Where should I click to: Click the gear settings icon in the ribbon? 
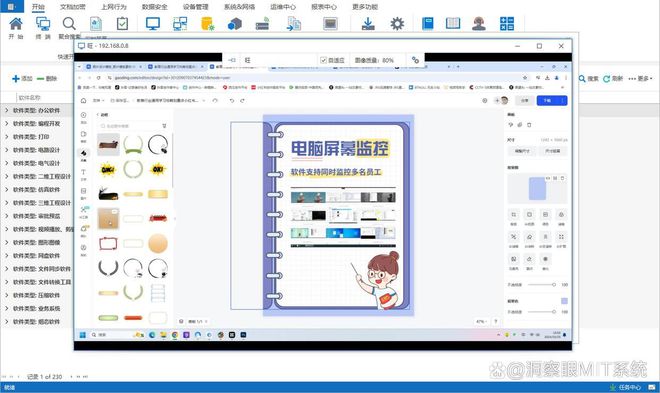click(397, 24)
